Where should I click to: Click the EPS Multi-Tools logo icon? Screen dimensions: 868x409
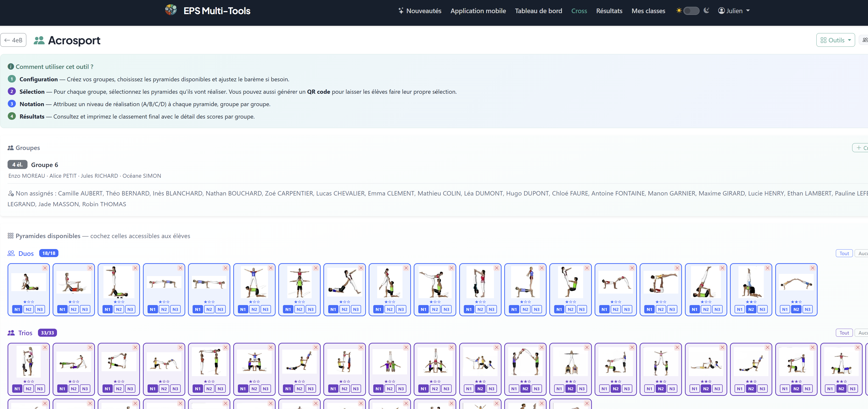pos(171,10)
